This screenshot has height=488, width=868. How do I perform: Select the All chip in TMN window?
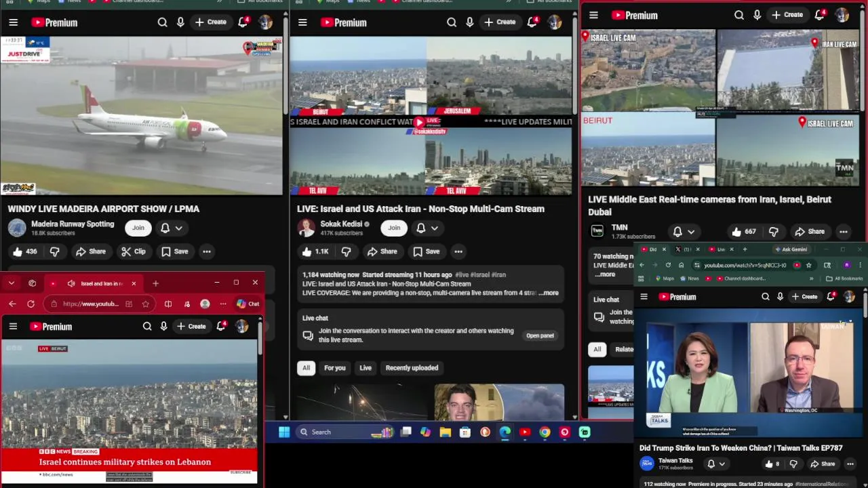point(597,349)
